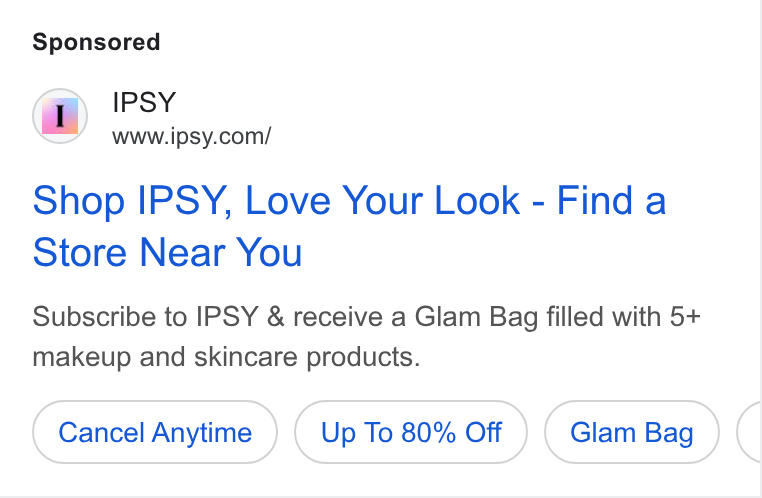Open the 'Shop IPSY, Love Your Look' headline link
The image size is (762, 498).
click(x=349, y=226)
